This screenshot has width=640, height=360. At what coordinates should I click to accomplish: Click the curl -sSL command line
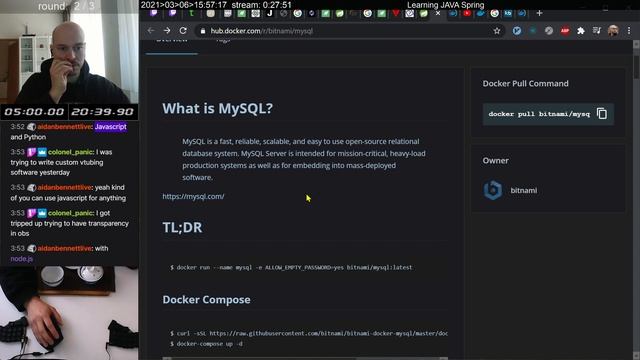(309, 333)
